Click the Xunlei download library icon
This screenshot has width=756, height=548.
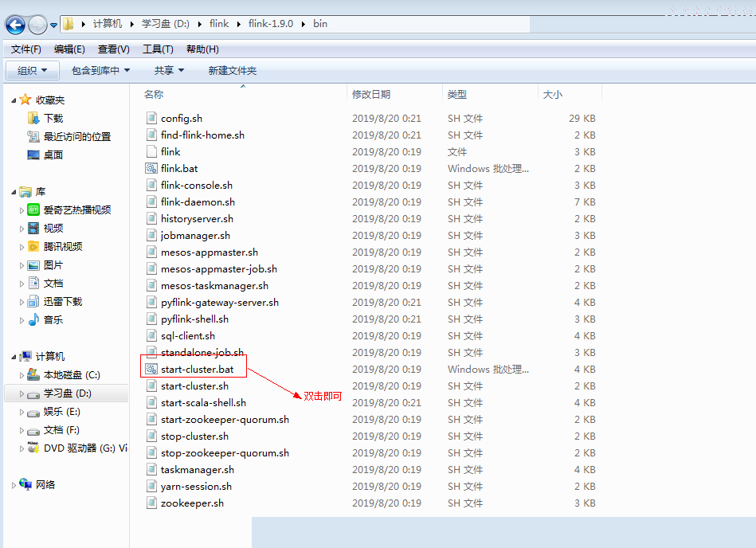[x=33, y=301]
